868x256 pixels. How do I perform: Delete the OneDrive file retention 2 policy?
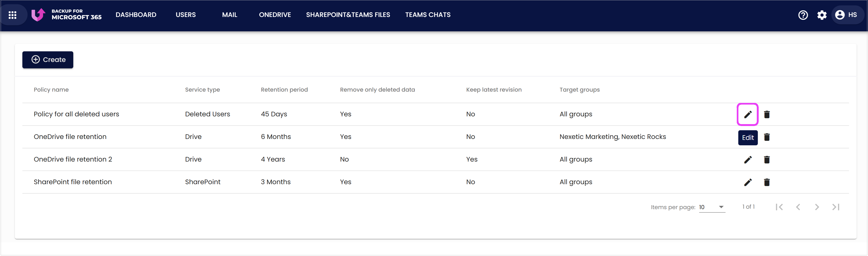pyautogui.click(x=767, y=160)
